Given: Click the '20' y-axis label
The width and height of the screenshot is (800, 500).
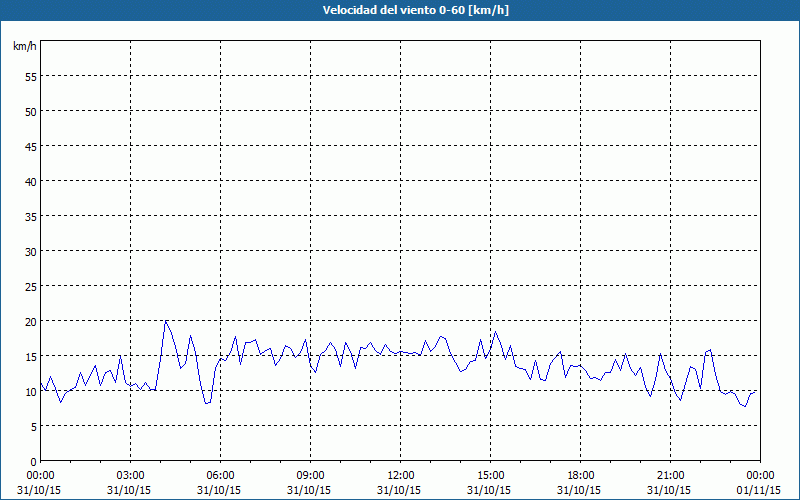Looking at the screenshot, I should tap(31, 322).
